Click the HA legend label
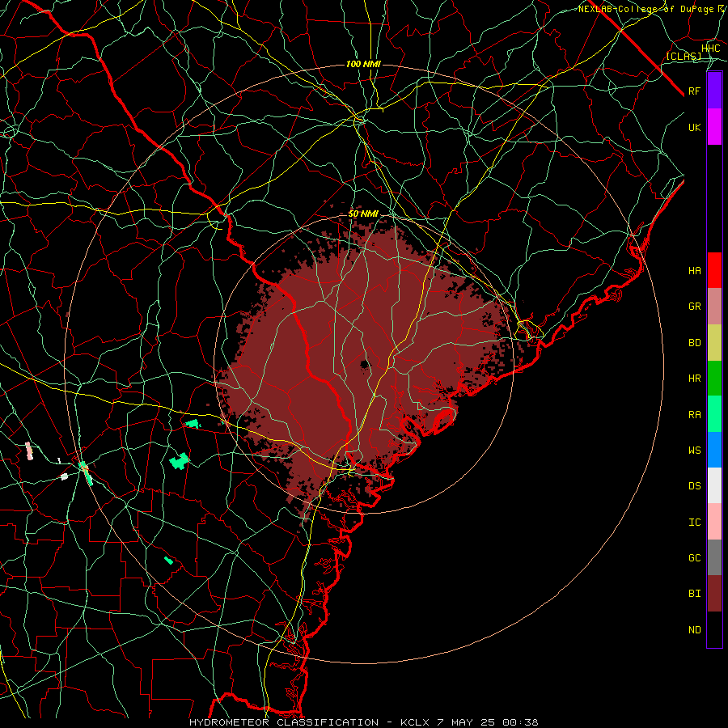This screenshot has width=728, height=728. coord(695,271)
